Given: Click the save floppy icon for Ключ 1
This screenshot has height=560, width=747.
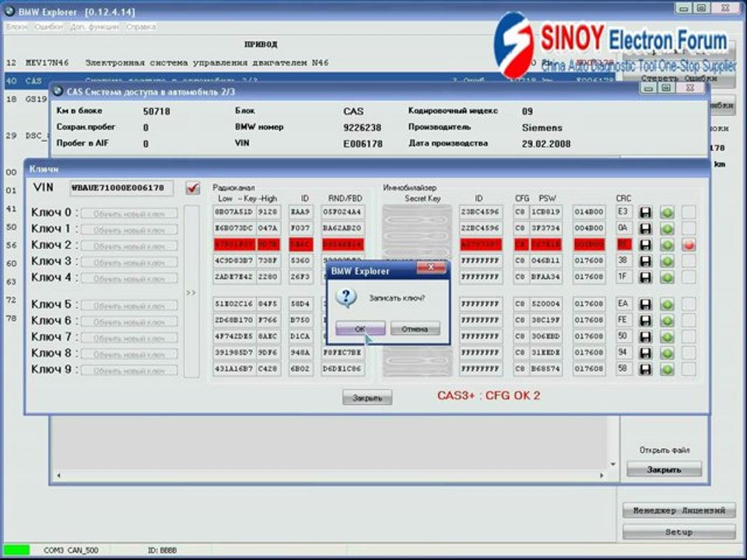Looking at the screenshot, I should click(645, 229).
